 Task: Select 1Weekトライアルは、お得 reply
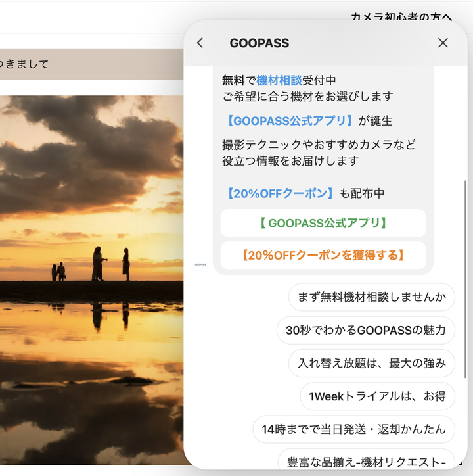[378, 396]
